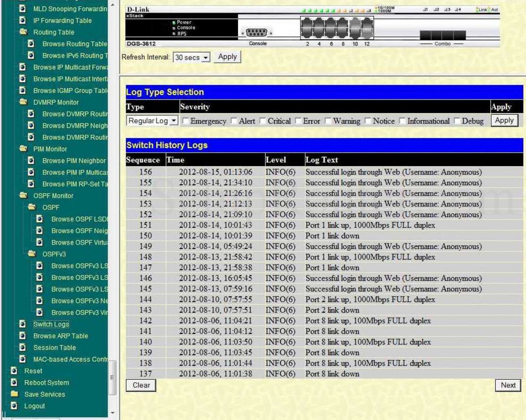Open Browse PIM Neighbor from the menu
This screenshot has width=526, height=420.
[32, 161]
